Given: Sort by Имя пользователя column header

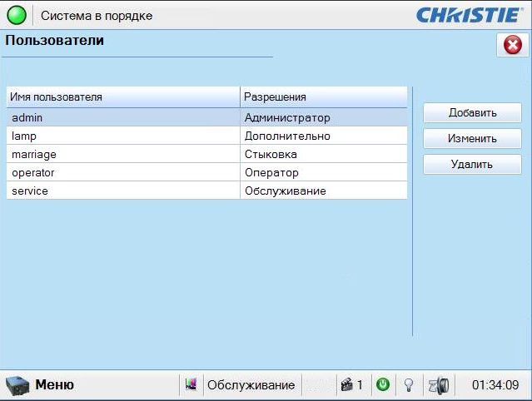Looking at the screenshot, I should tap(122, 97).
